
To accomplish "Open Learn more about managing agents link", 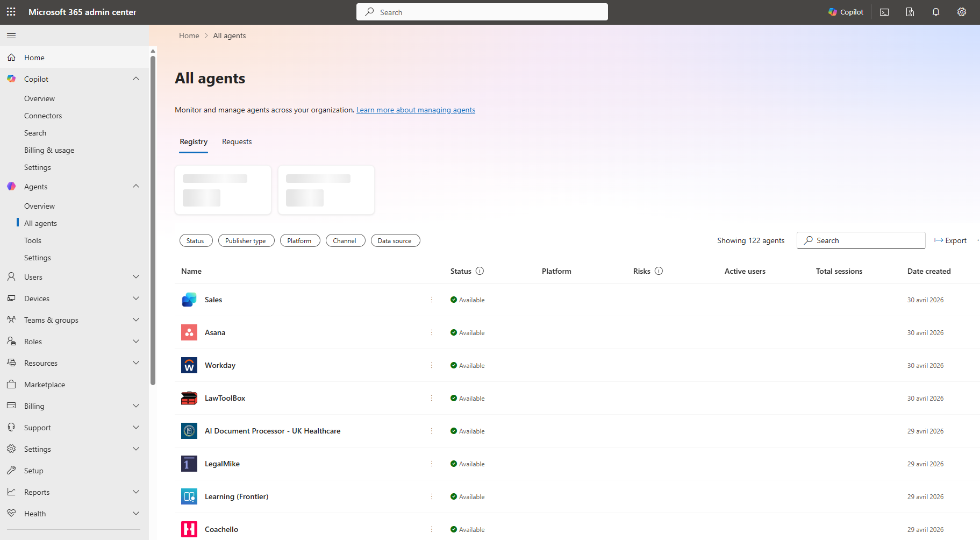I will pyautogui.click(x=416, y=110).
